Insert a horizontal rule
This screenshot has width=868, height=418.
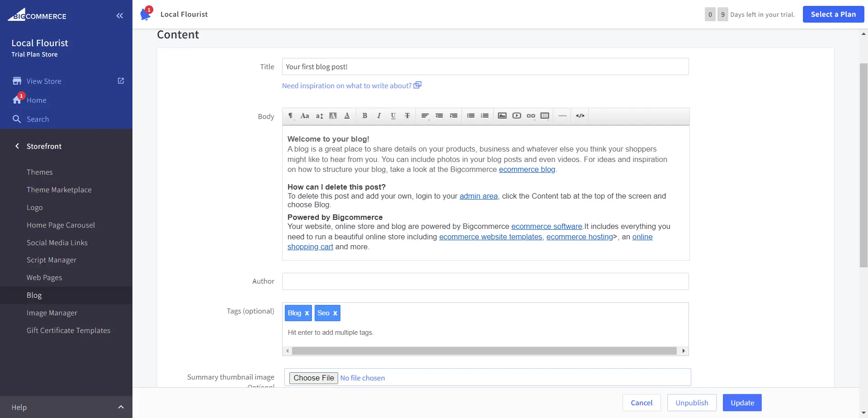[x=562, y=116]
